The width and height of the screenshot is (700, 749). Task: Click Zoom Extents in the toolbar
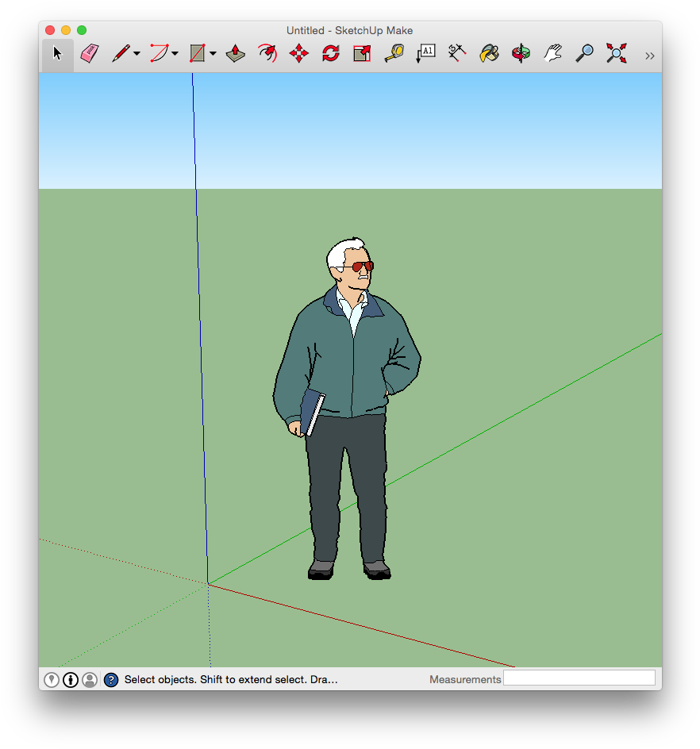[x=616, y=52]
